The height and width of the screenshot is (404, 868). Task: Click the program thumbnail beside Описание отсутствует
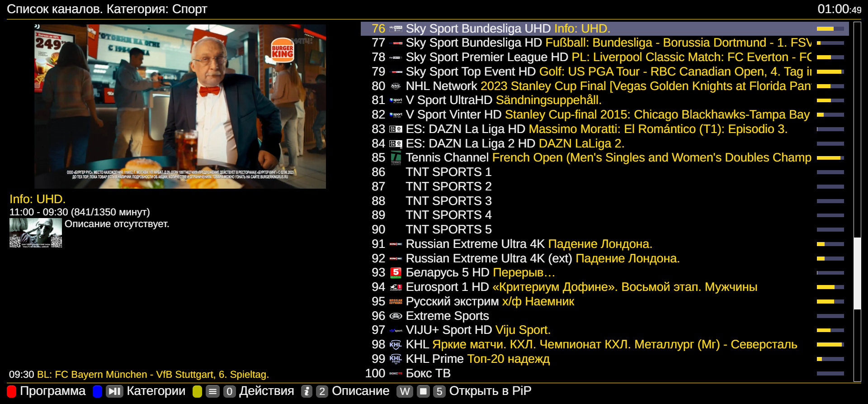[x=36, y=233]
